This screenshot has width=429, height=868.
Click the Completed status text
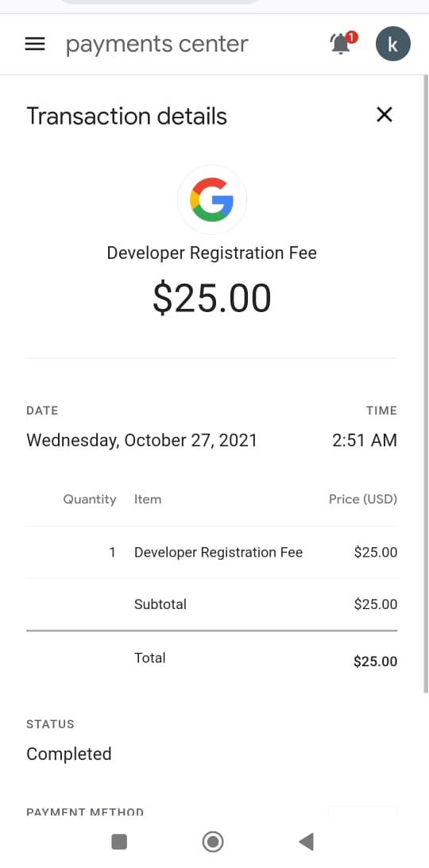coord(69,754)
